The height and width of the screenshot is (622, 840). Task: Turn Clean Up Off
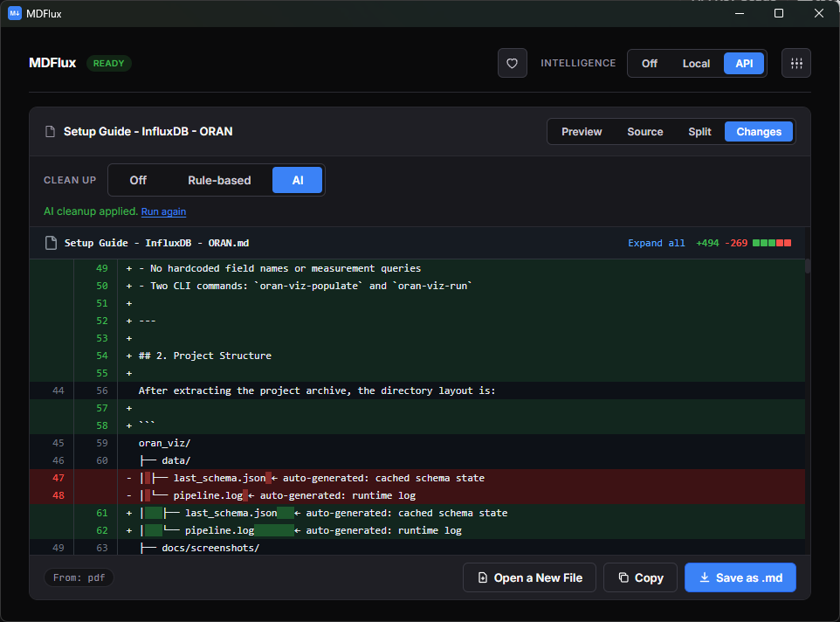pos(138,180)
